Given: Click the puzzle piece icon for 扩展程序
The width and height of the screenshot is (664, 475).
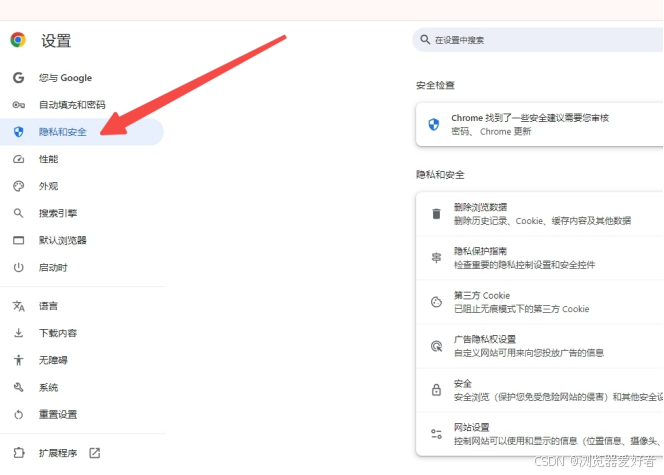Looking at the screenshot, I should (x=18, y=453).
